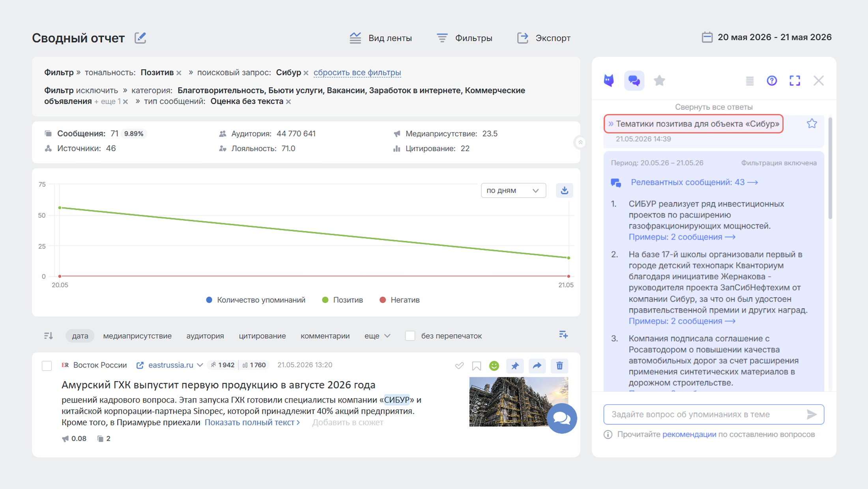Open the 'по дням' grouping dropdown

pyautogui.click(x=513, y=191)
